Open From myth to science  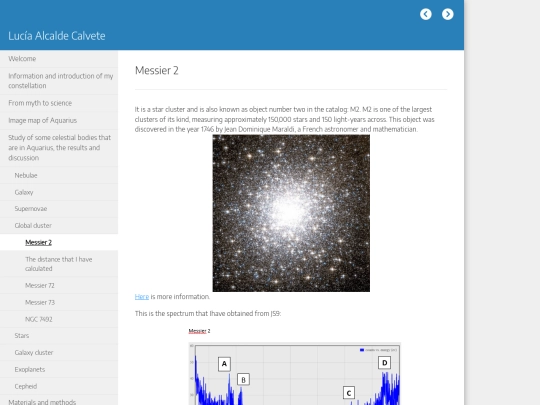pyautogui.click(x=59, y=103)
